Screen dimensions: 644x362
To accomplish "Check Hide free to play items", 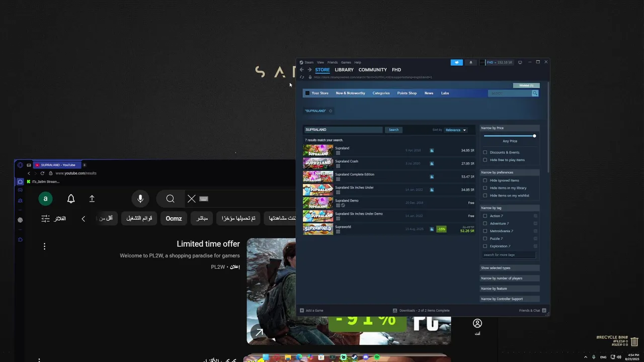I will (485, 160).
